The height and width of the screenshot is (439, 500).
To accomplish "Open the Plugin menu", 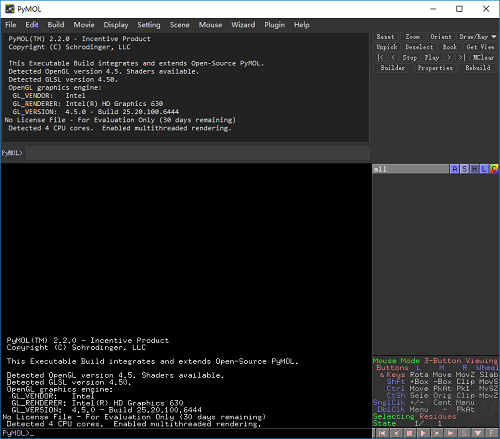I will click(274, 25).
